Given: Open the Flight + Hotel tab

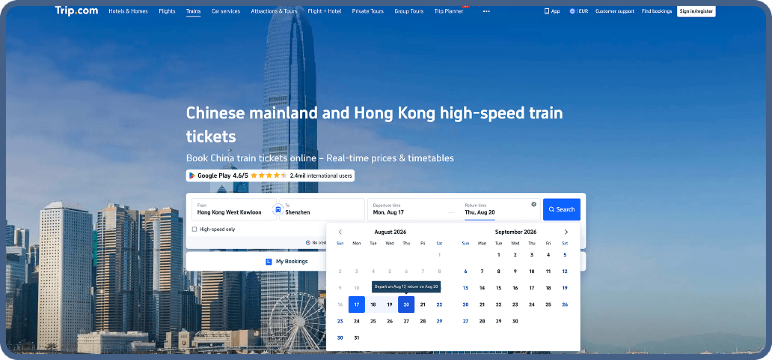Looking at the screenshot, I should (x=324, y=11).
